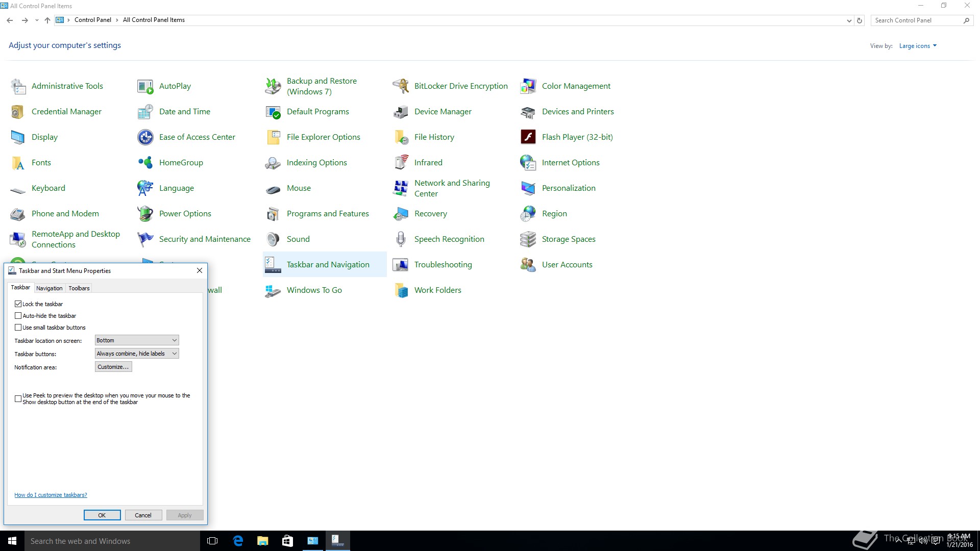This screenshot has height=551, width=980.
Task: Uncheck Lock the taskbar checkbox
Action: pyautogui.click(x=18, y=304)
